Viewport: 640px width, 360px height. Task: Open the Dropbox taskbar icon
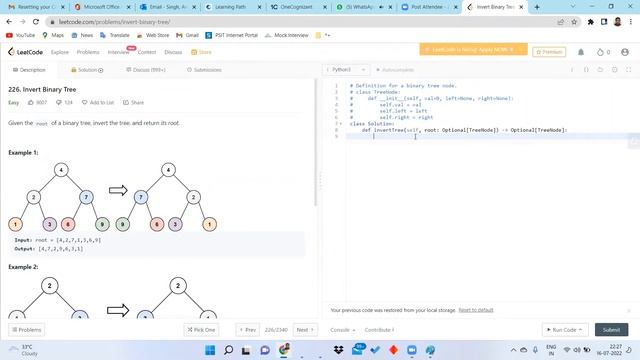(338, 350)
